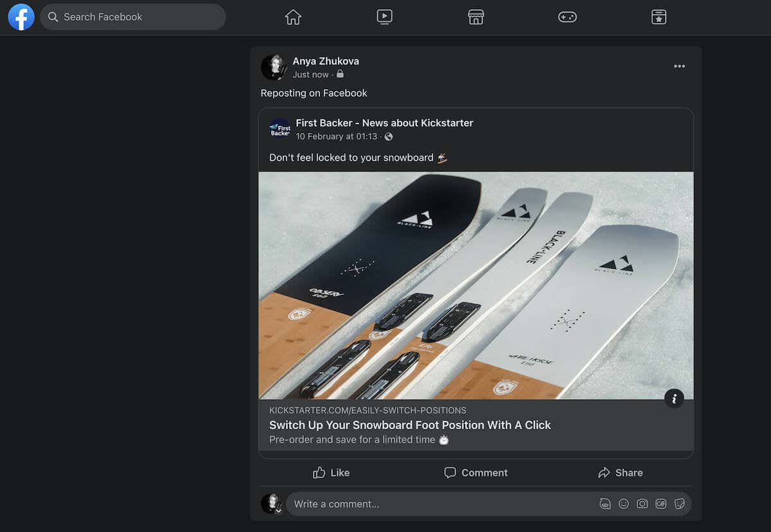This screenshot has width=771, height=532.
Task: Click the Facebook logo icon
Action: coord(21,17)
